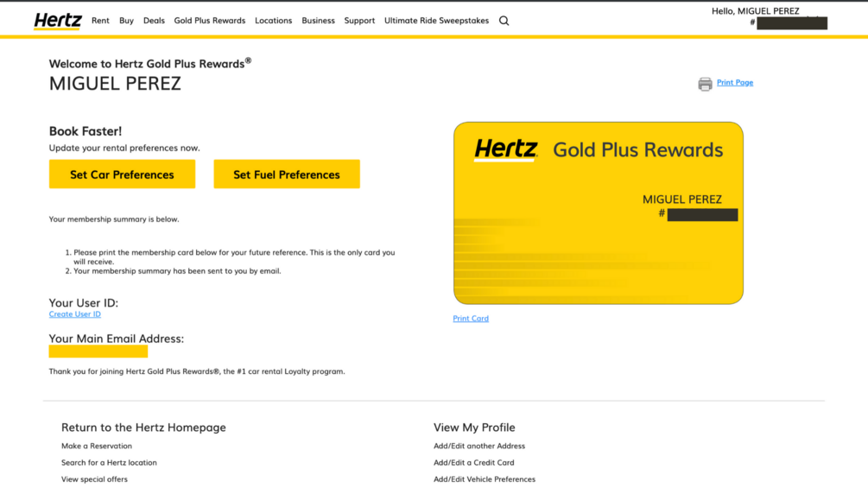The width and height of the screenshot is (868, 488).
Task: Open Gold Plus Rewards menu
Action: 209,21
